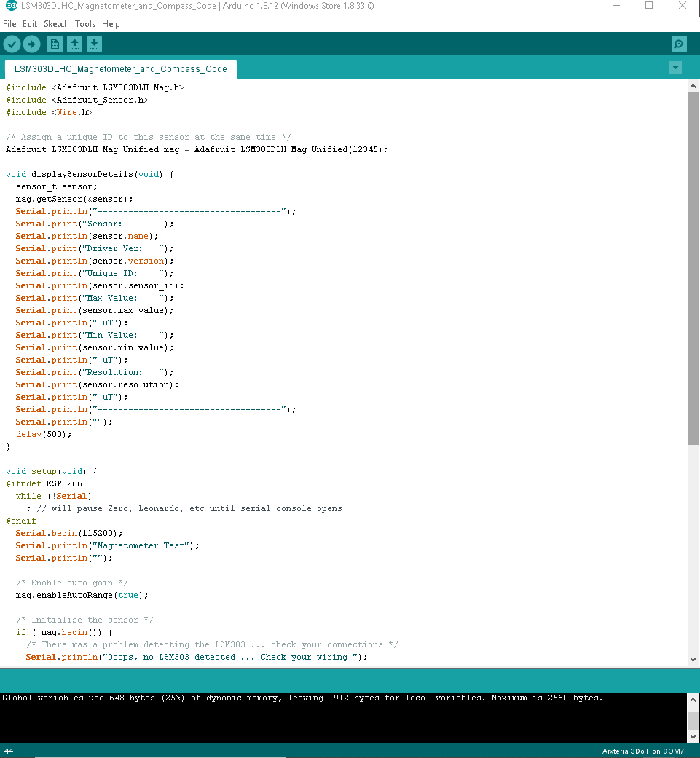
Task: Click the '/* Enable auto-gain */' comment
Action: click(x=72, y=583)
